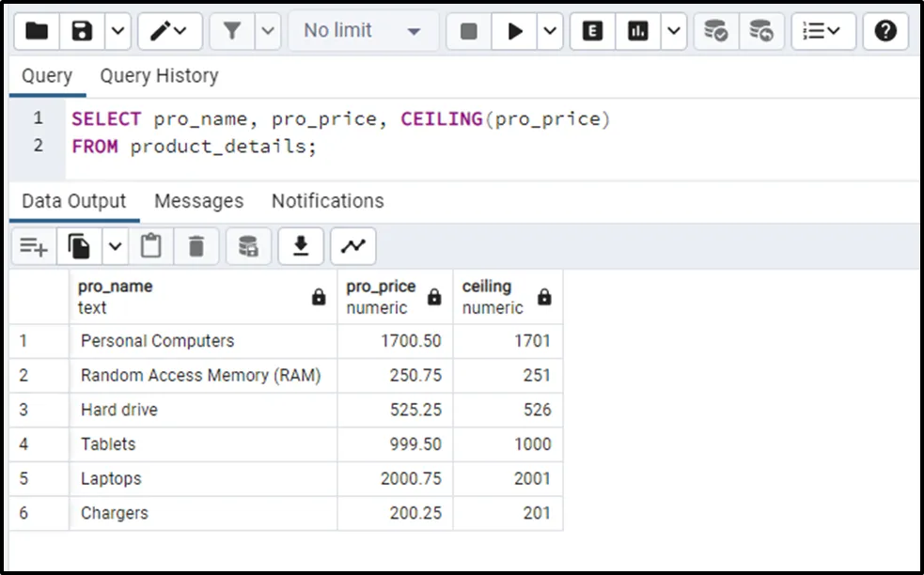Stop the running query with the Stop button
The width and height of the screenshot is (924, 575).
[x=468, y=31]
